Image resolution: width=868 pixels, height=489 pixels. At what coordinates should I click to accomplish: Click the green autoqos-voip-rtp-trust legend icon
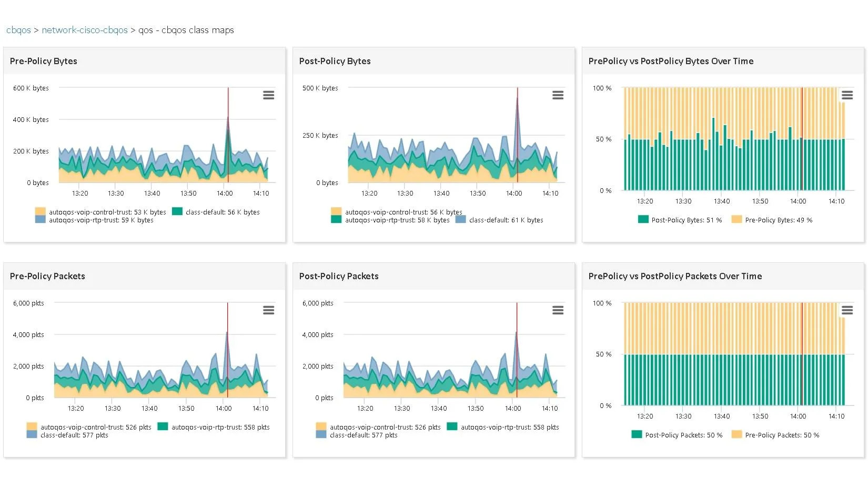click(336, 220)
